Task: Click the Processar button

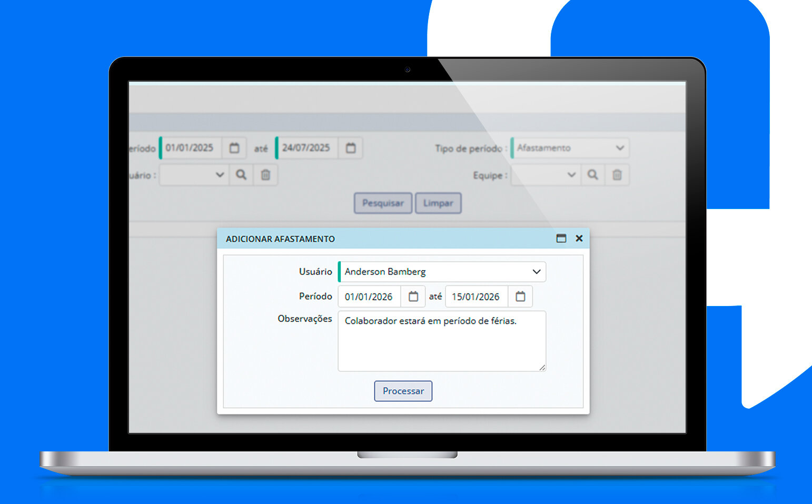Action: (403, 391)
